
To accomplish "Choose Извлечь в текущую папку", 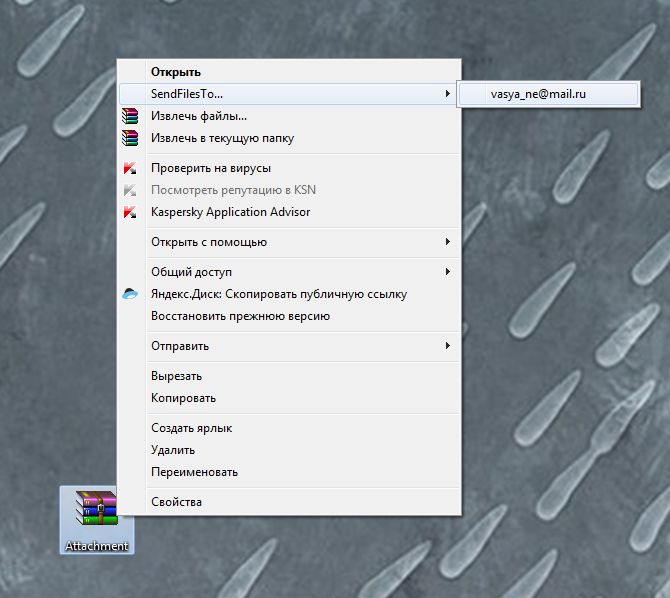I will [289, 138].
